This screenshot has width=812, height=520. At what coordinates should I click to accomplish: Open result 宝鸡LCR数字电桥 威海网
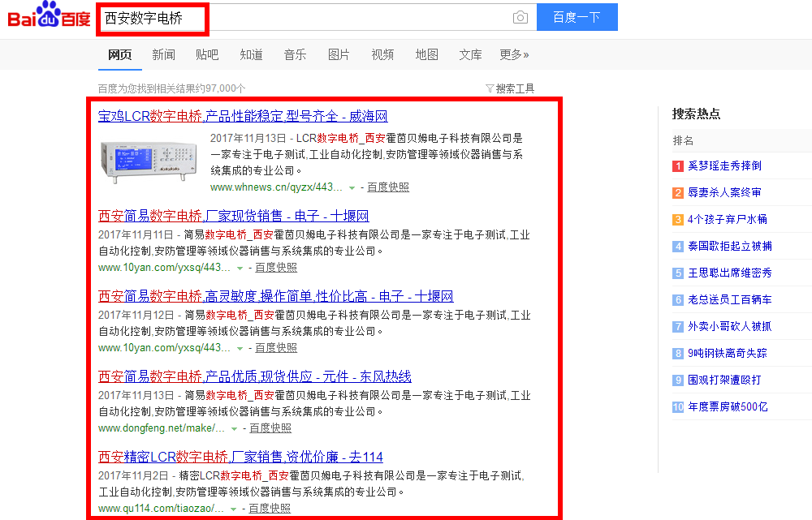[243, 117]
